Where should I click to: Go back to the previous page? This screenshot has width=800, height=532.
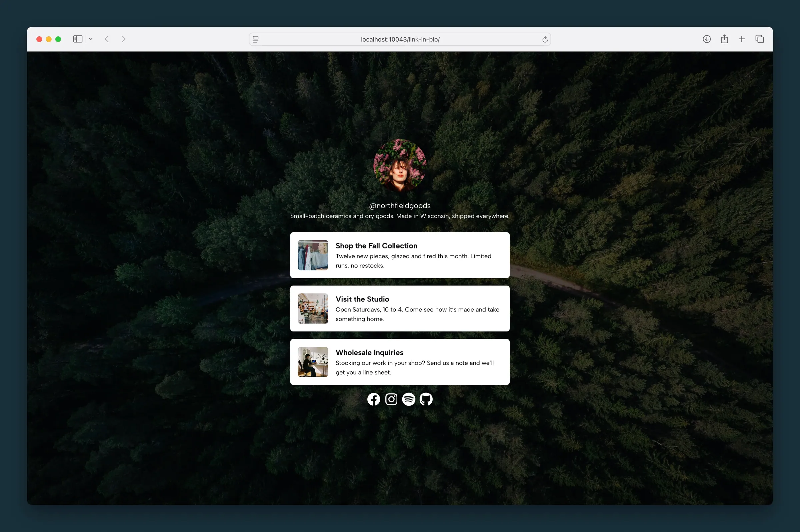(107, 39)
